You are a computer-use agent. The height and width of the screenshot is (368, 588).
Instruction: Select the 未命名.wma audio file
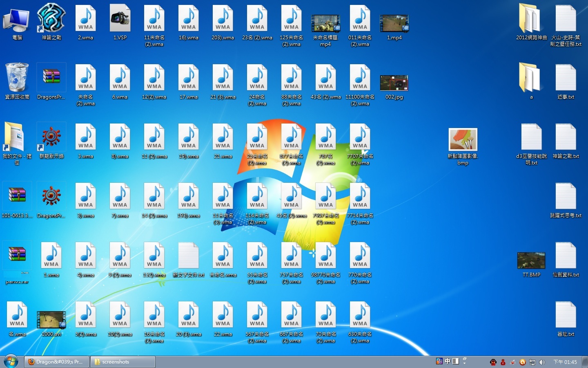tap(223, 260)
